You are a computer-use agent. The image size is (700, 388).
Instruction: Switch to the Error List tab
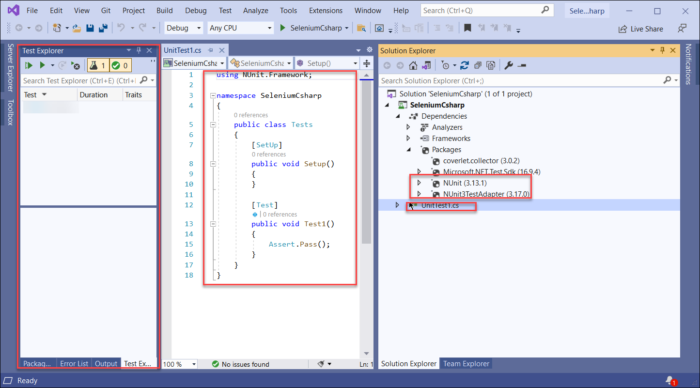click(x=74, y=364)
